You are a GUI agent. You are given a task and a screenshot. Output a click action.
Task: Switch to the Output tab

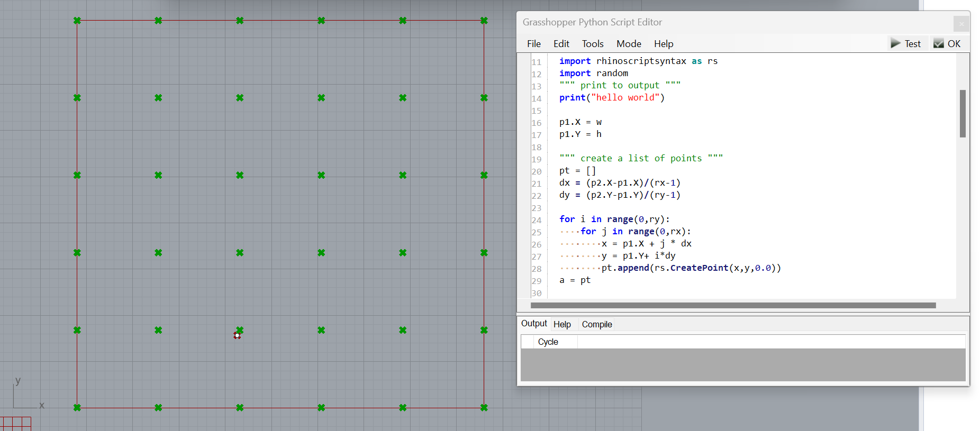pyautogui.click(x=533, y=324)
